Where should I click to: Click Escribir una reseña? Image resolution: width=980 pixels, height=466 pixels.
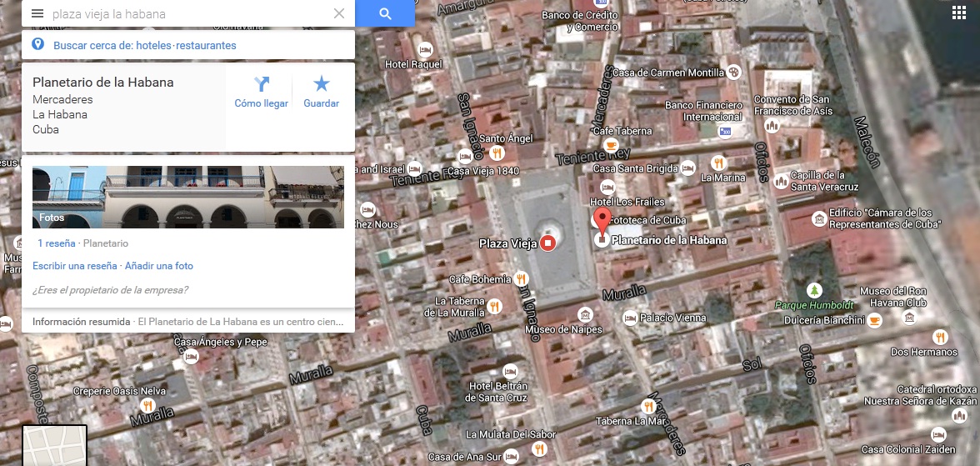pos(75,266)
